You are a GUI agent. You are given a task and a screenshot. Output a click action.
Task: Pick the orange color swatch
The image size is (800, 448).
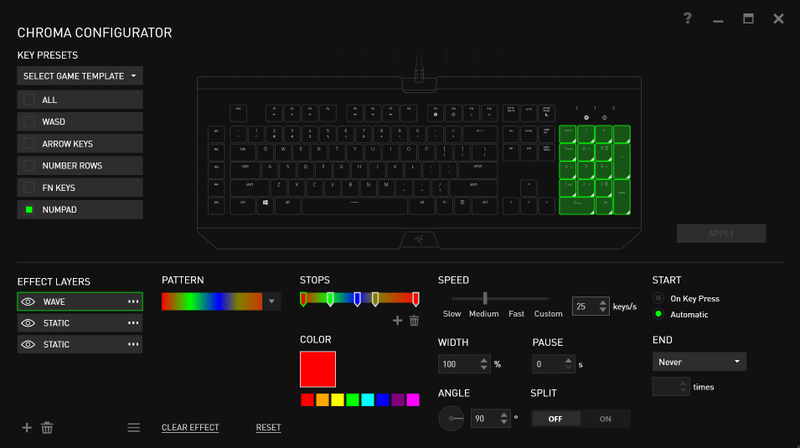[322, 400]
